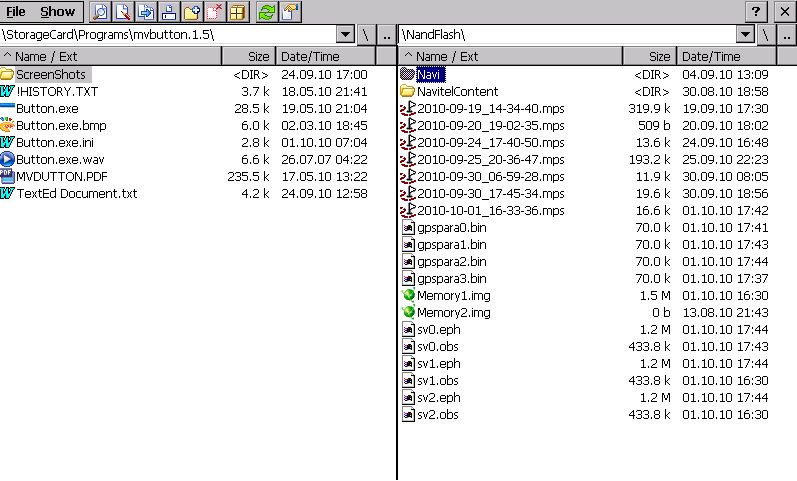Screen dimensions: 797x481
Task: Click the Copy file toolbar icon
Action: (146, 12)
